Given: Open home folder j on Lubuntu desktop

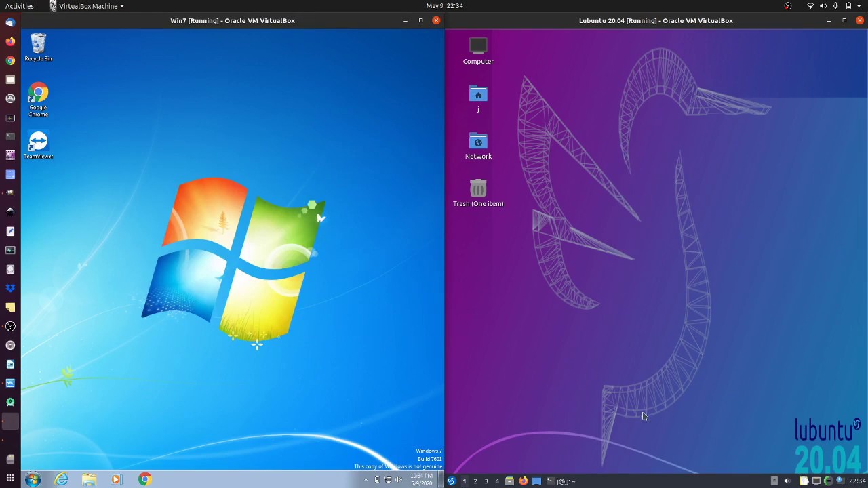Looking at the screenshot, I should coord(478,99).
